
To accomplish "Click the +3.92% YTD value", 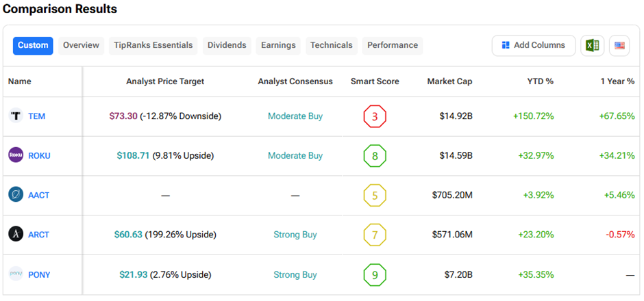I will coord(538,195).
